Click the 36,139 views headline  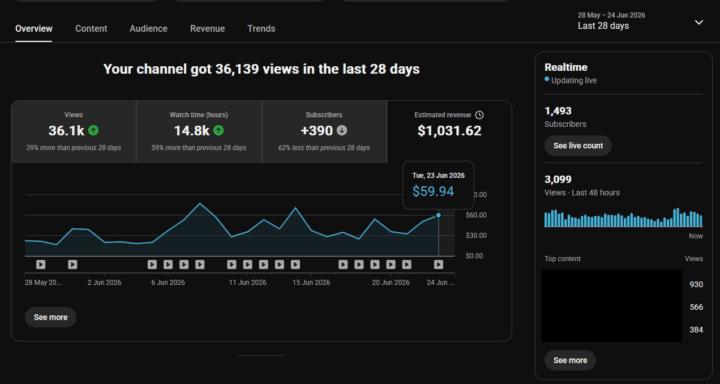261,69
